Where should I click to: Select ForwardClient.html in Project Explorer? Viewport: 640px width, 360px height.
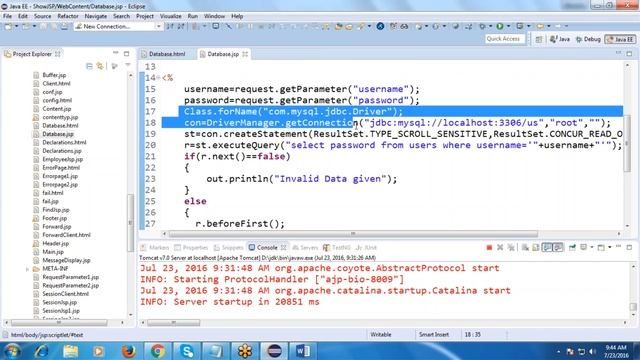click(x=67, y=235)
